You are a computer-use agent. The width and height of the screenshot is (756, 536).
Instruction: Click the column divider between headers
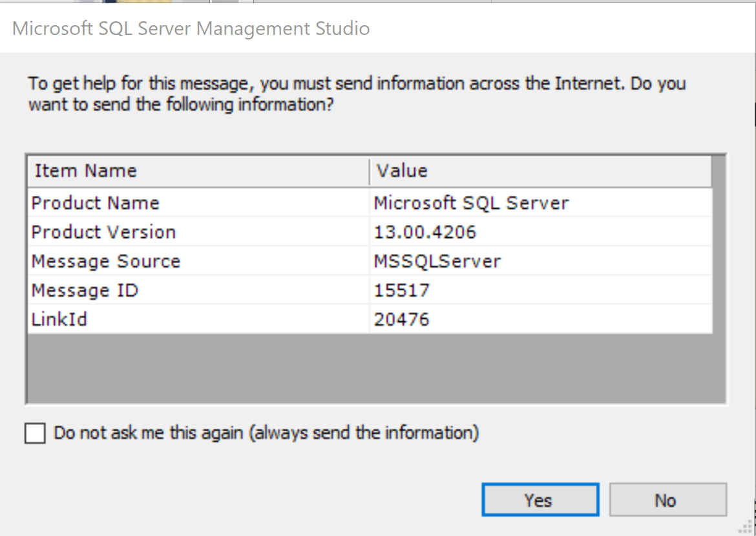369,170
